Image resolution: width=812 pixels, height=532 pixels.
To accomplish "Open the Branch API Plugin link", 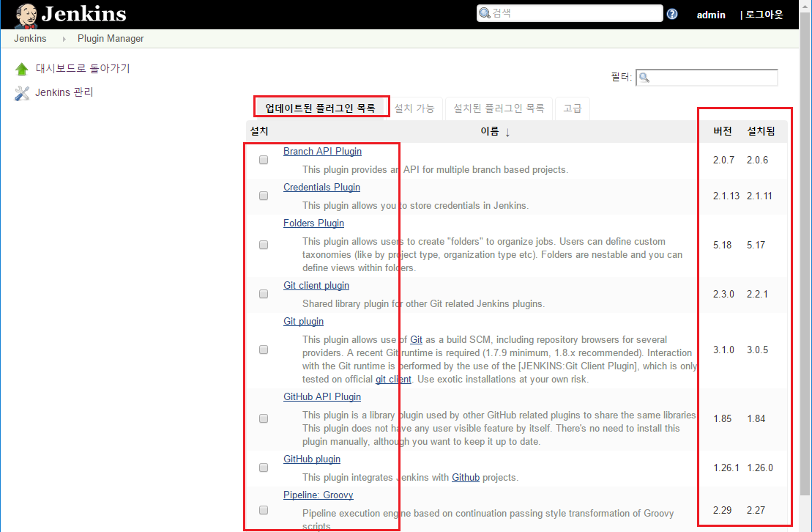I will (322, 152).
